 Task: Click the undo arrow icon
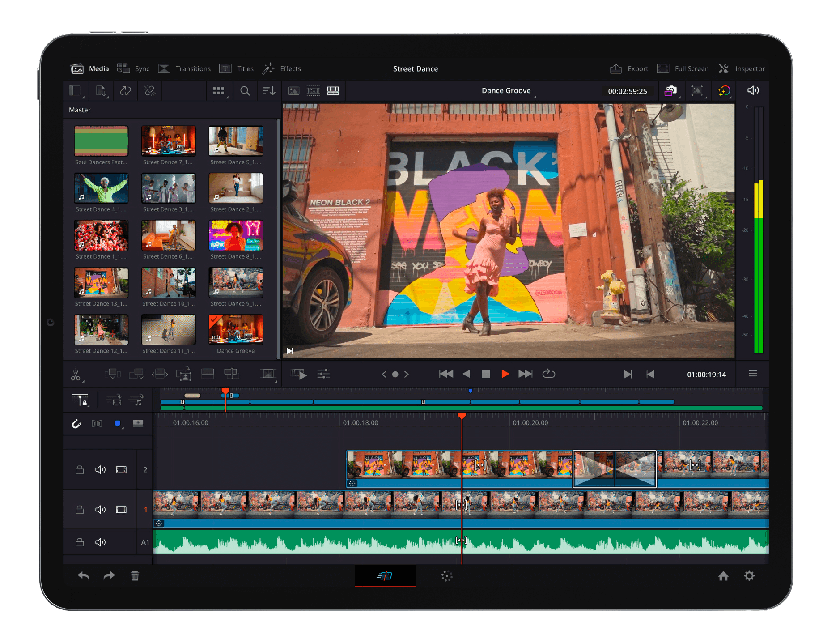pos(84,576)
